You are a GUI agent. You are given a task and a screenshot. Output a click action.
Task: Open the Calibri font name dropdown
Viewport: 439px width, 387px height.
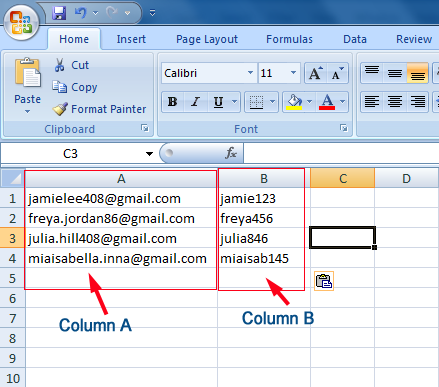[x=250, y=73]
